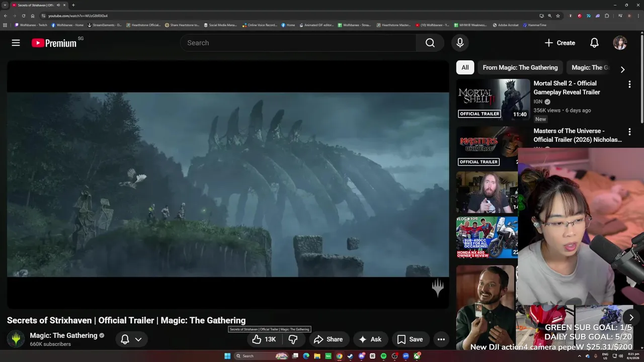Image resolution: width=644 pixels, height=362 pixels.
Task: Click the Share button
Action: tap(328, 339)
